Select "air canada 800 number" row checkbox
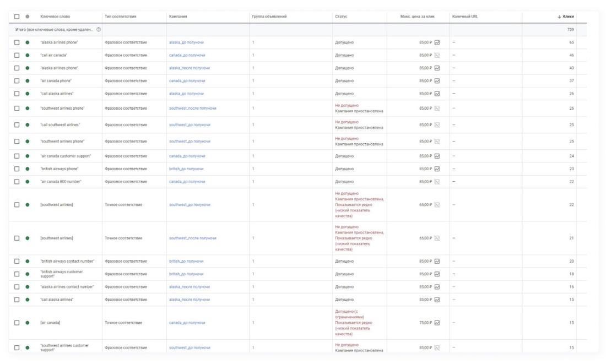The image size is (606, 364). point(17,182)
